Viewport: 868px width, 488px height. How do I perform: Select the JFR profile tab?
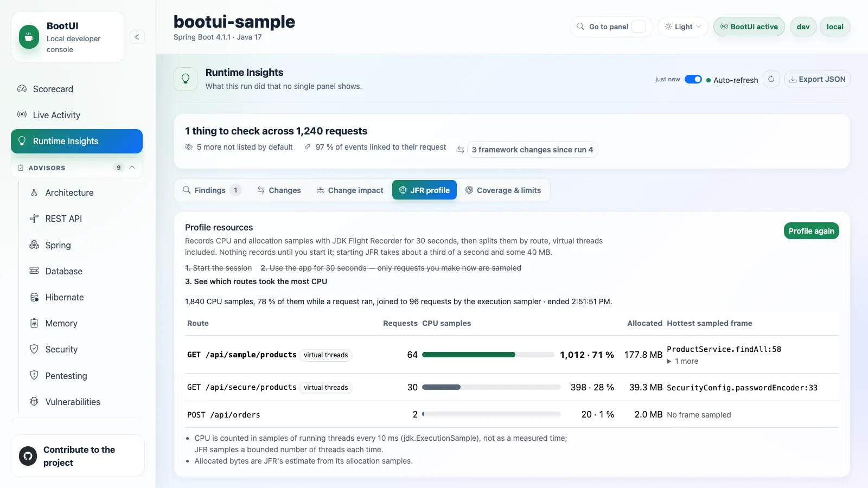click(424, 190)
